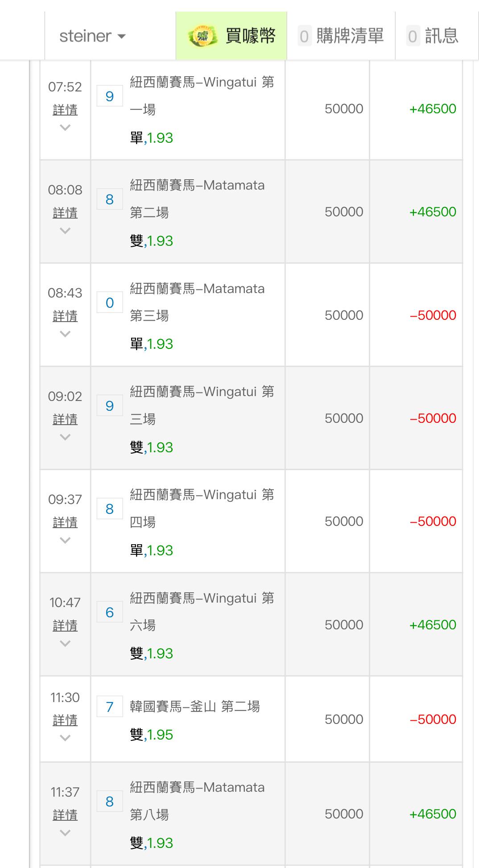The width and height of the screenshot is (479, 868).
Task: Expand the chevron under the 11:37 record
Action: click(65, 833)
